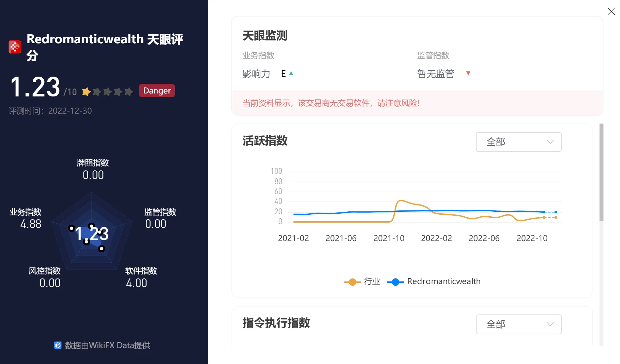Click the Redromanticwealth 天眼评分 title
The height and width of the screenshot is (364, 620).
click(105, 47)
